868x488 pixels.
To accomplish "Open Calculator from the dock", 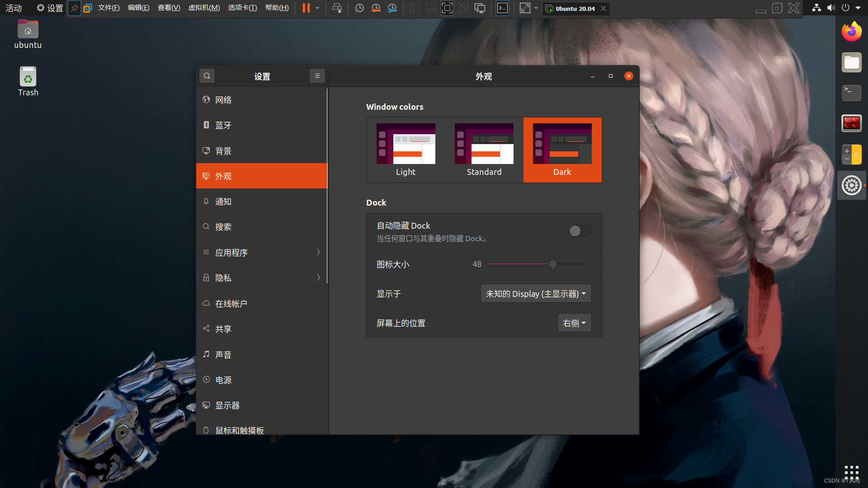I will (851, 154).
